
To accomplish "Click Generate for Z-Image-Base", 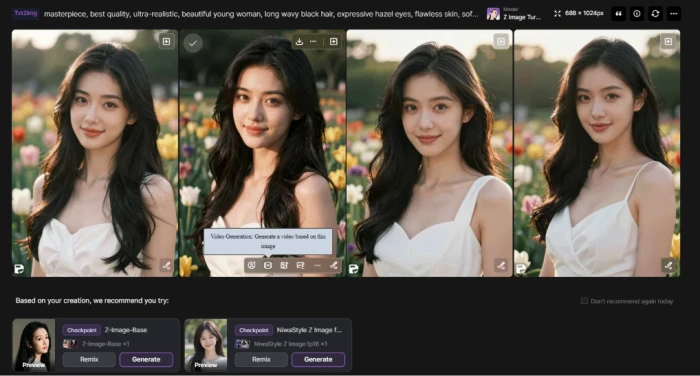I will tap(146, 359).
